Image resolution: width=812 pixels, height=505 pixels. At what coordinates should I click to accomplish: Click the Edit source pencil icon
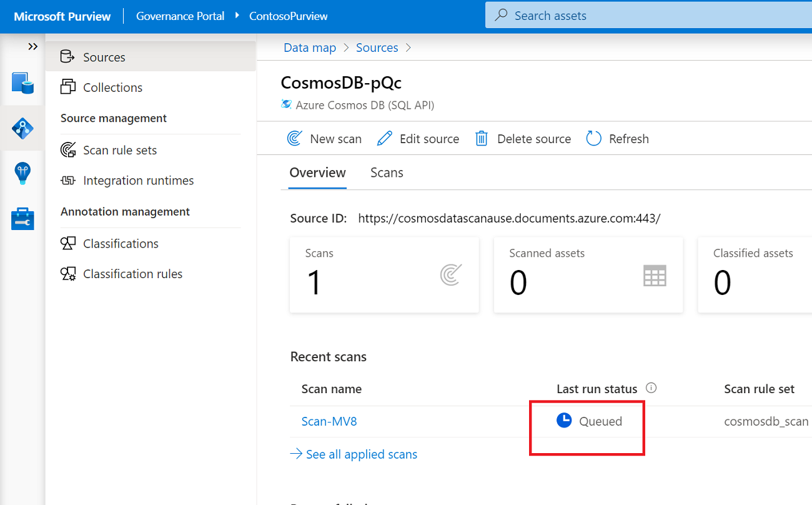coord(385,139)
